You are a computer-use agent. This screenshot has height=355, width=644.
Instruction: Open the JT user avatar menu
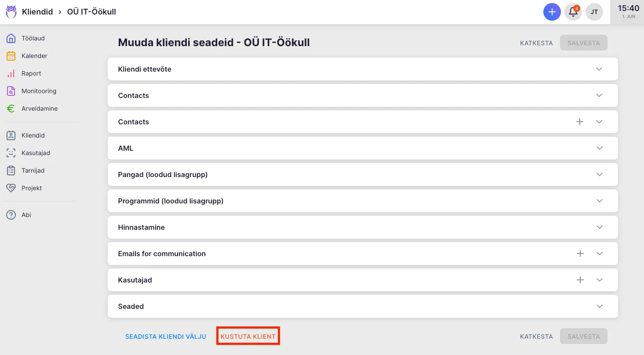pyautogui.click(x=594, y=12)
